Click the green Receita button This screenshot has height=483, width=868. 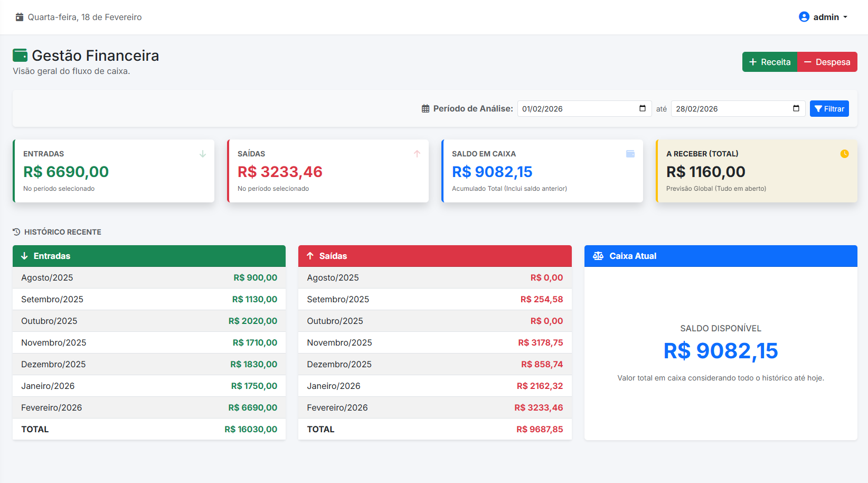[769, 62]
